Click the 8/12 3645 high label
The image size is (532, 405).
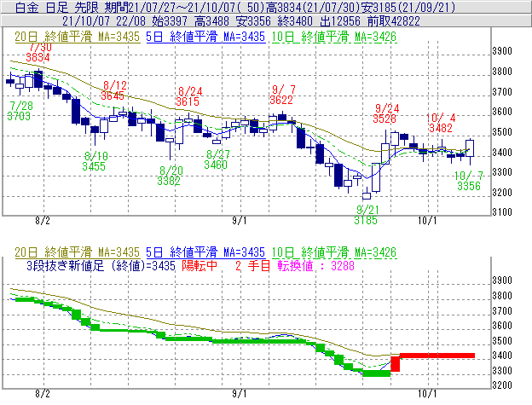coord(113,90)
